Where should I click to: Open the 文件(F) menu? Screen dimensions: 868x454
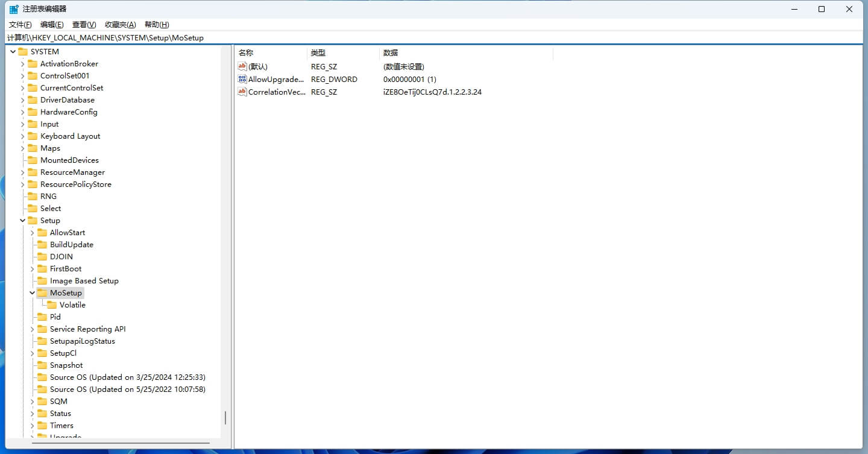(x=20, y=25)
